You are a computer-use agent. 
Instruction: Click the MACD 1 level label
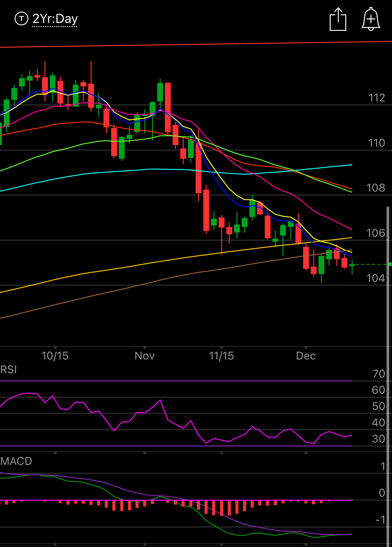coord(383,466)
